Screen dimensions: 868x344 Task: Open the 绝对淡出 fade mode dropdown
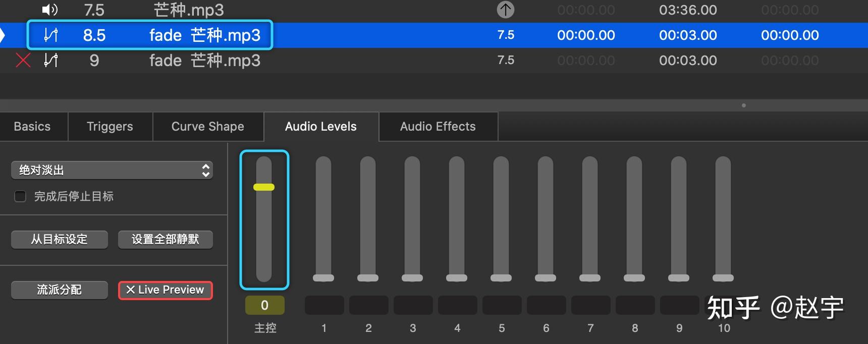[112, 170]
